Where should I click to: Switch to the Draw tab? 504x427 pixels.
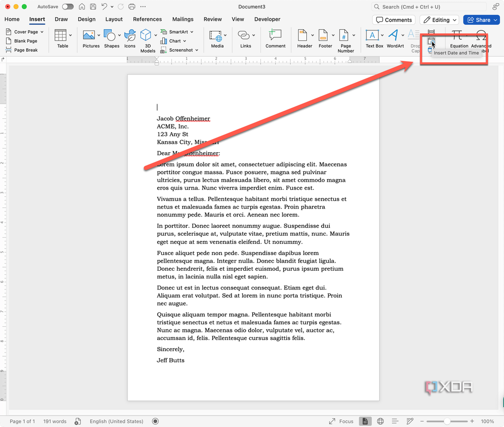point(61,19)
